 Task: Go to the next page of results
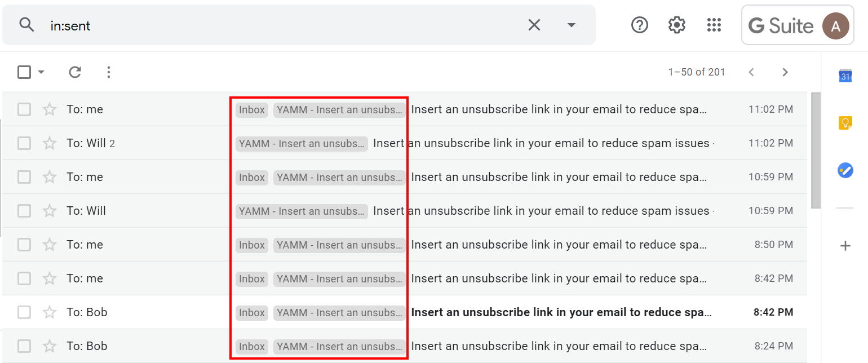(x=785, y=72)
